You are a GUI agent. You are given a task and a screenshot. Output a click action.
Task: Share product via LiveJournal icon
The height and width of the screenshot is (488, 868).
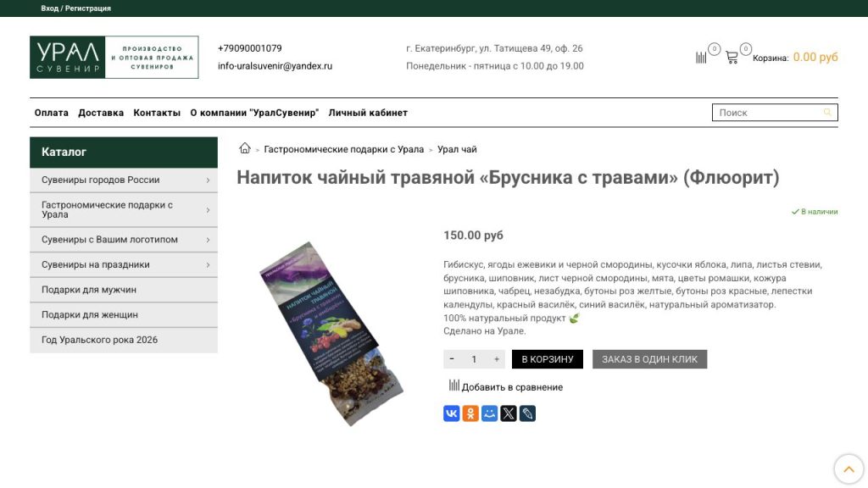point(527,413)
